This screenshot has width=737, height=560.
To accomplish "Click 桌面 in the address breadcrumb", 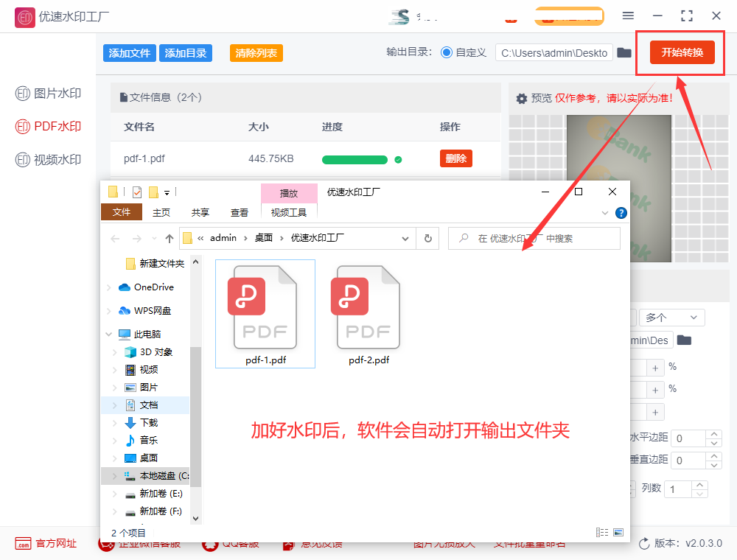I will tap(264, 238).
